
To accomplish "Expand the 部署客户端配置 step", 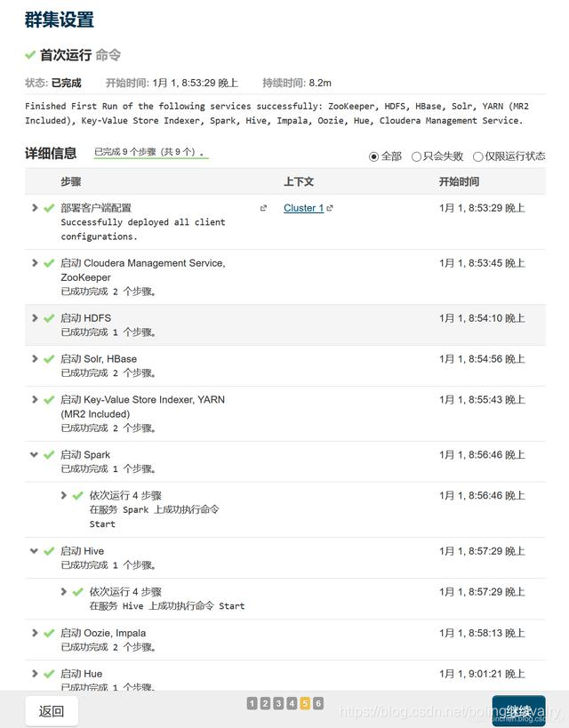I will tap(35, 207).
